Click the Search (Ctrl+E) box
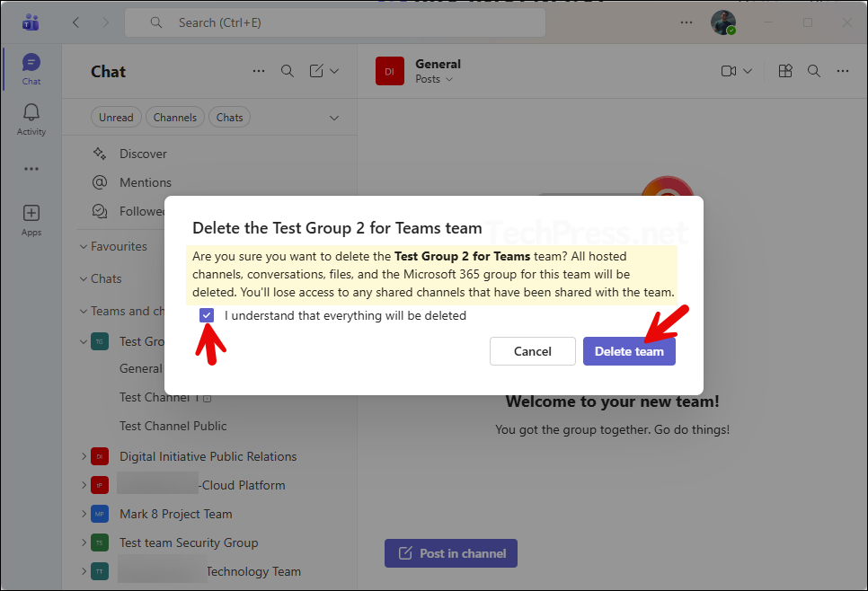Image resolution: width=868 pixels, height=591 pixels. tap(334, 22)
